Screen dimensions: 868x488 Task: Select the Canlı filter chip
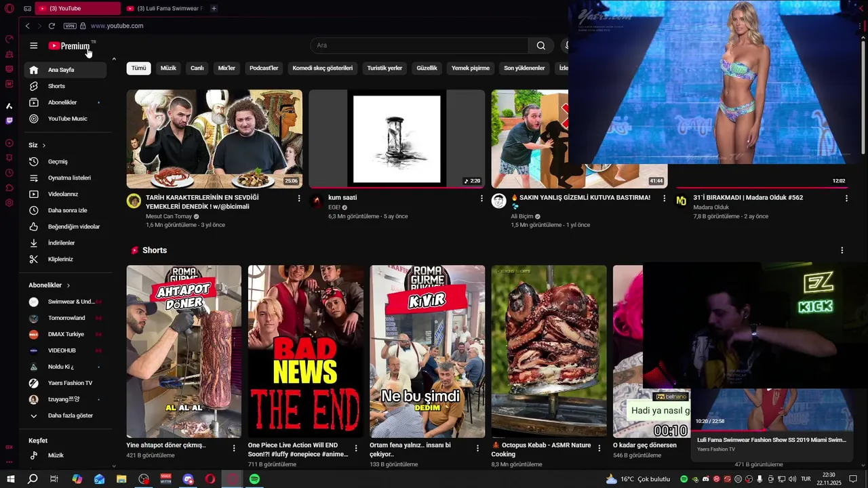197,68
